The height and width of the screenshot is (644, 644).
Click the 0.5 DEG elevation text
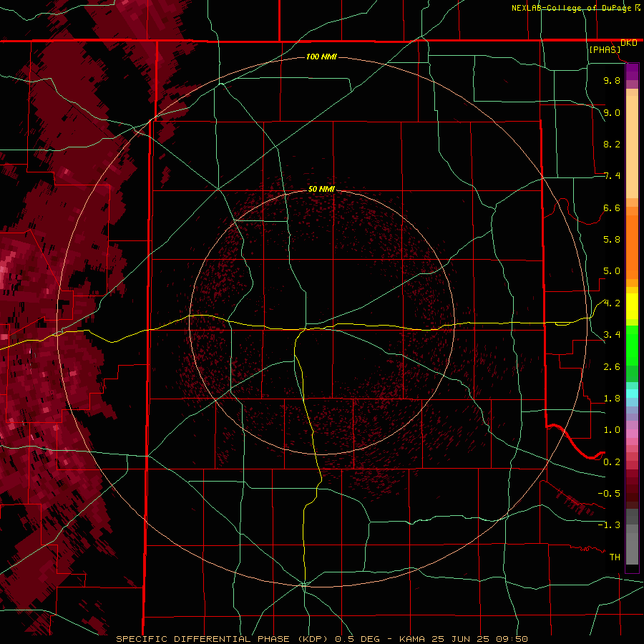(x=358, y=639)
